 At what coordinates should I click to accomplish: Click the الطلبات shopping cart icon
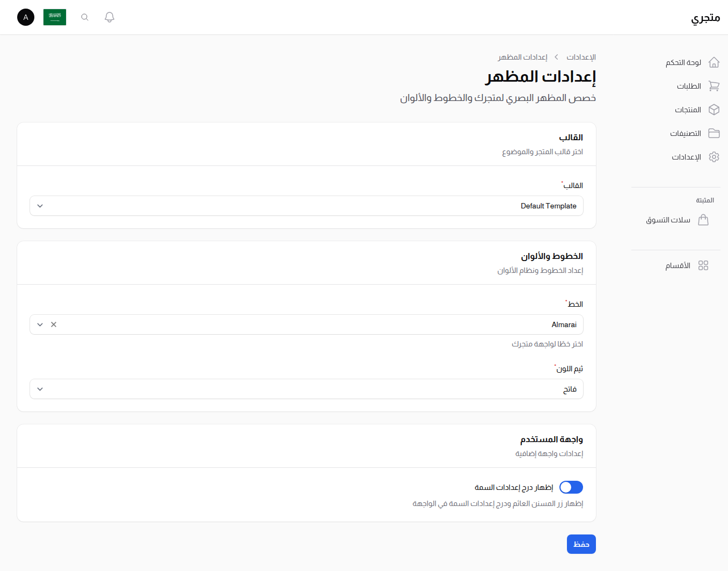714,86
